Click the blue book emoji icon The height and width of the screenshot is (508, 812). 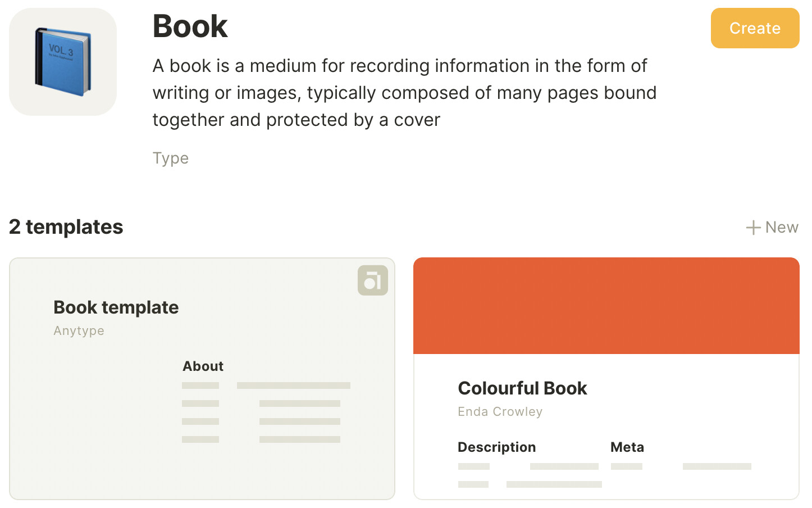62,61
